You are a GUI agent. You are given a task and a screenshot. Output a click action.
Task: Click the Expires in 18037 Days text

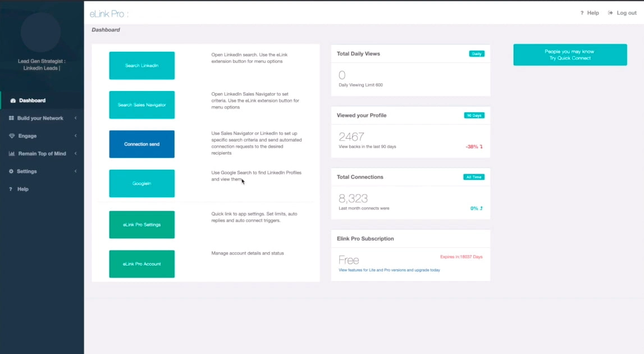pos(461,257)
